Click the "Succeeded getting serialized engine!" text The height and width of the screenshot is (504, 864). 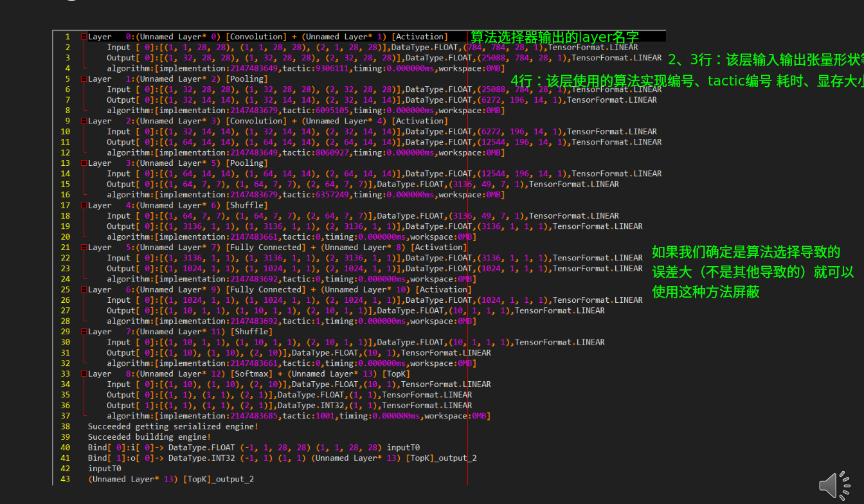(173, 426)
